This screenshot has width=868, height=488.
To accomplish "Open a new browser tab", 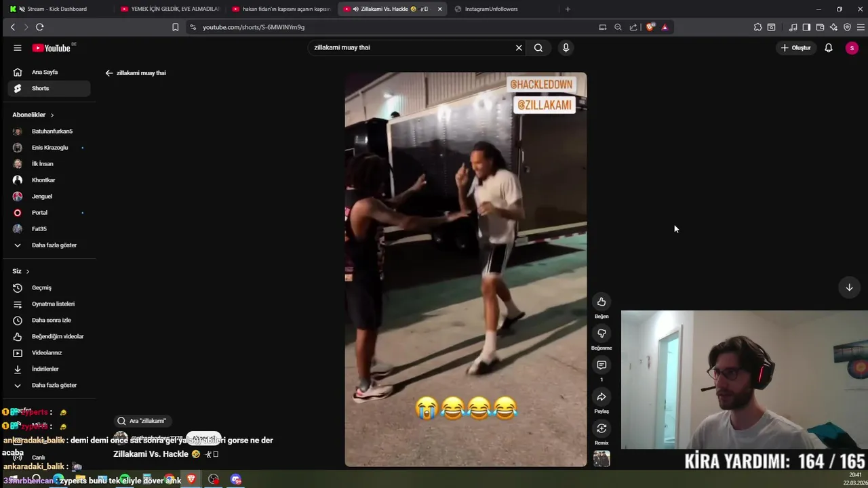I will coord(568,9).
